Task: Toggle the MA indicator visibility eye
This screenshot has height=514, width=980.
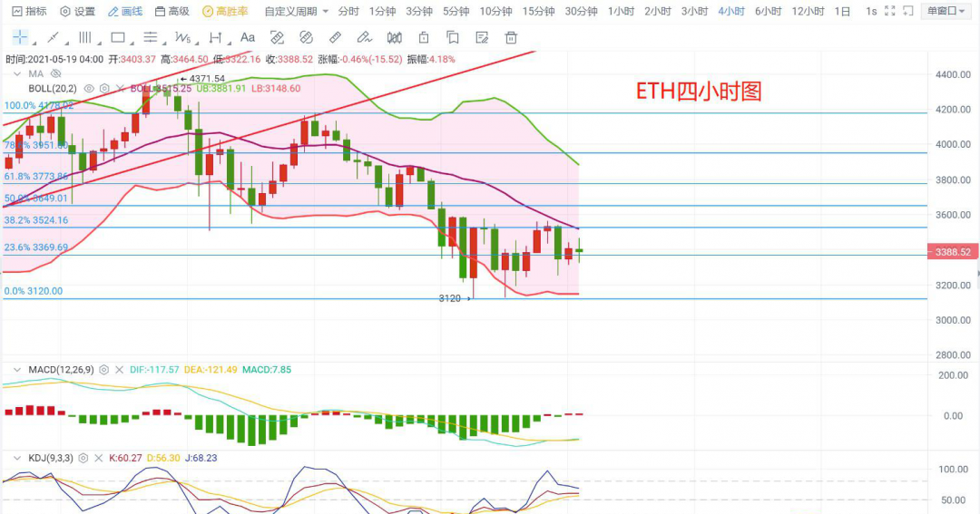Action: 55,73
